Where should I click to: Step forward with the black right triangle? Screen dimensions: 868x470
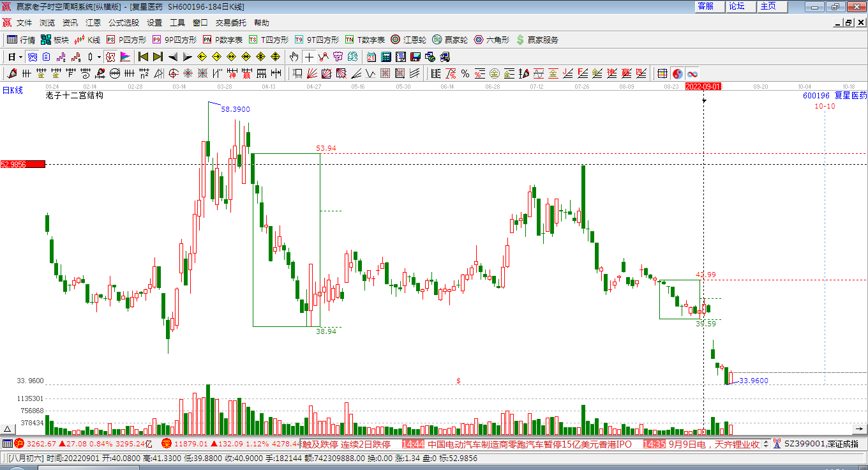[186, 57]
